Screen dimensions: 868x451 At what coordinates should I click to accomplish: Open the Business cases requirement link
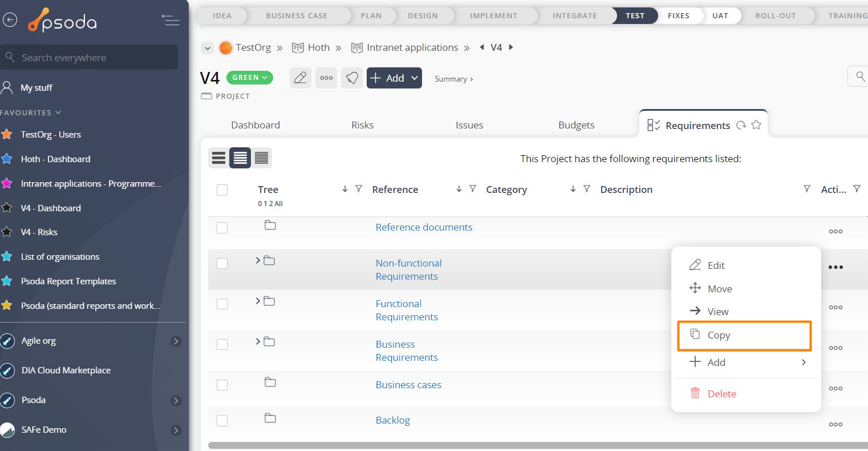(x=408, y=385)
